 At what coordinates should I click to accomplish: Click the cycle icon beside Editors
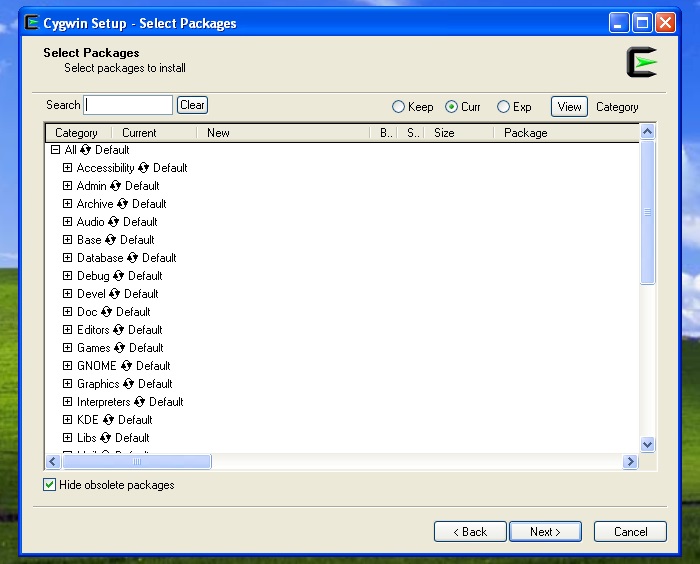(118, 330)
